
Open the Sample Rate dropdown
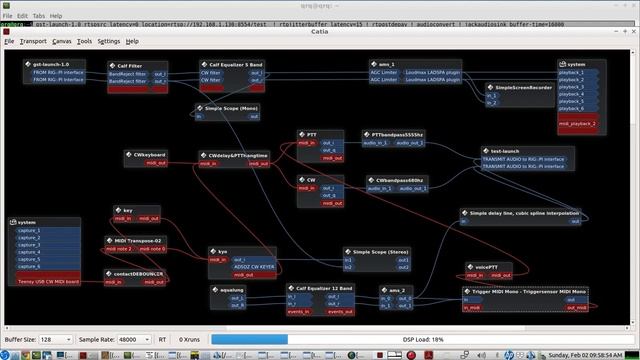click(x=134, y=340)
